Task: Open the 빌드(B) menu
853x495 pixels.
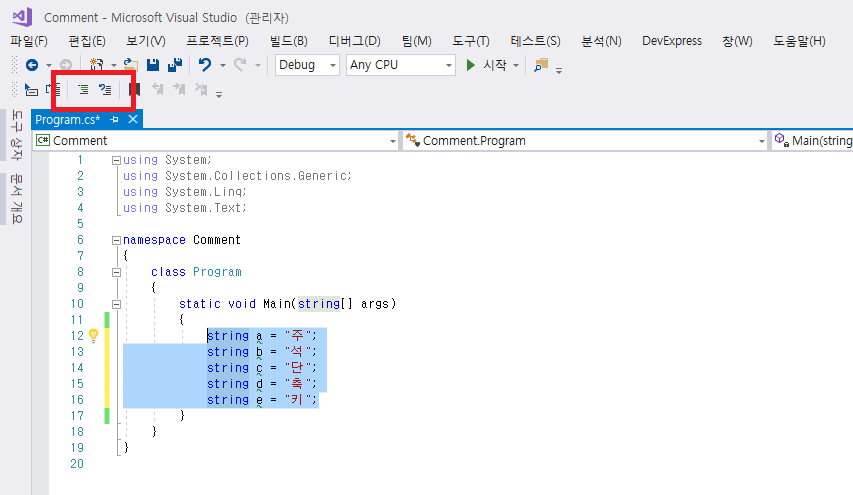Action: click(x=289, y=41)
